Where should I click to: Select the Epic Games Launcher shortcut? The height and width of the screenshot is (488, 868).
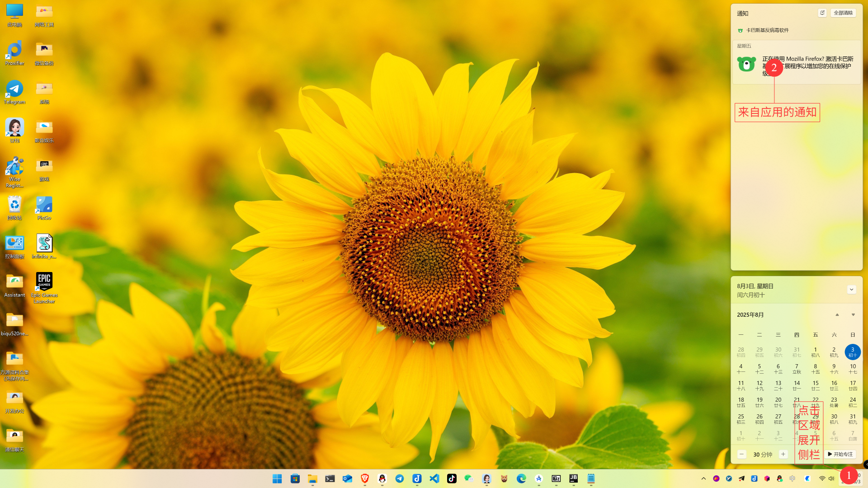click(44, 288)
